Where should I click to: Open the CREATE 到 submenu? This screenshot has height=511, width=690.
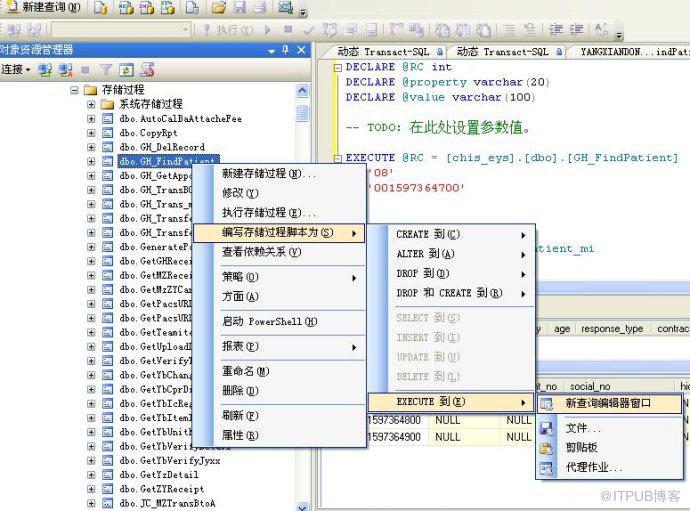[451, 235]
